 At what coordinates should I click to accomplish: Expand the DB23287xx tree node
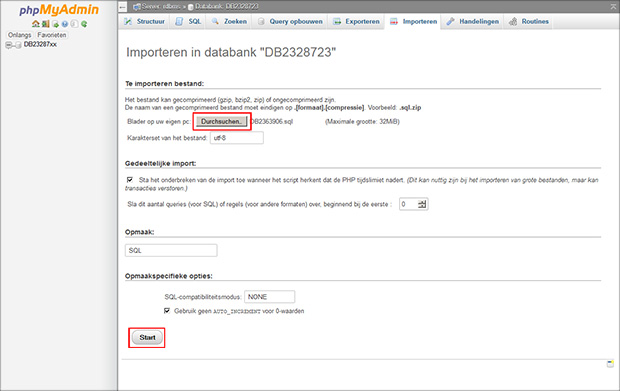(x=8, y=45)
